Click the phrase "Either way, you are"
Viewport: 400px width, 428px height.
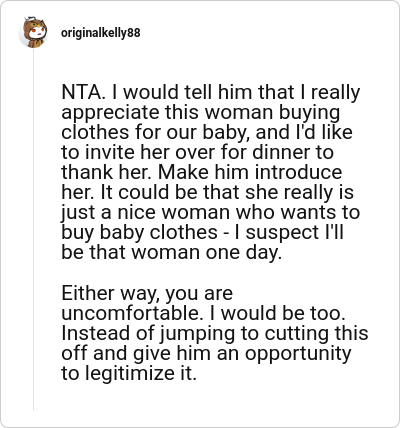pyautogui.click(x=147, y=294)
